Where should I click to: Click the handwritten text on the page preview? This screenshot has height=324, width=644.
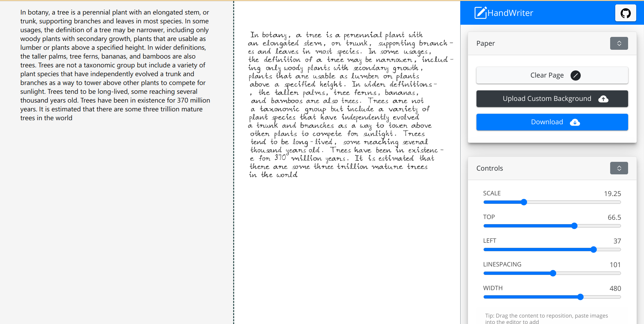coord(350,105)
